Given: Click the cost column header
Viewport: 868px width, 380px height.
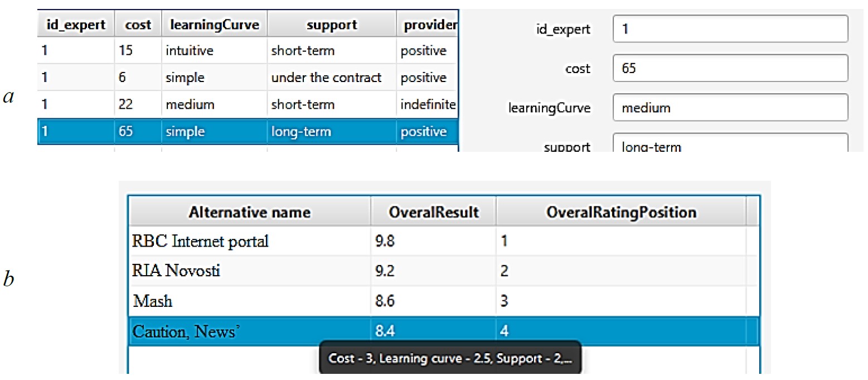Looking at the screenshot, I should 138,25.
